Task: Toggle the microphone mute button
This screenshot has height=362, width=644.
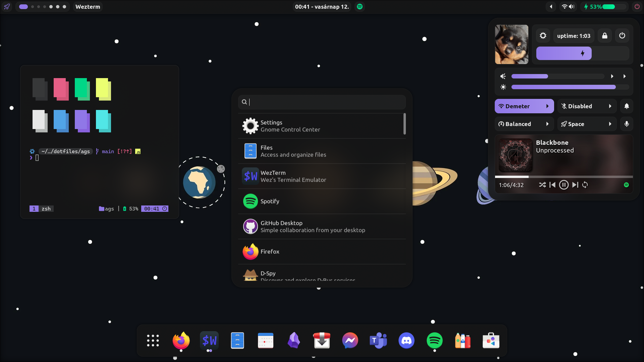Action: point(627,124)
